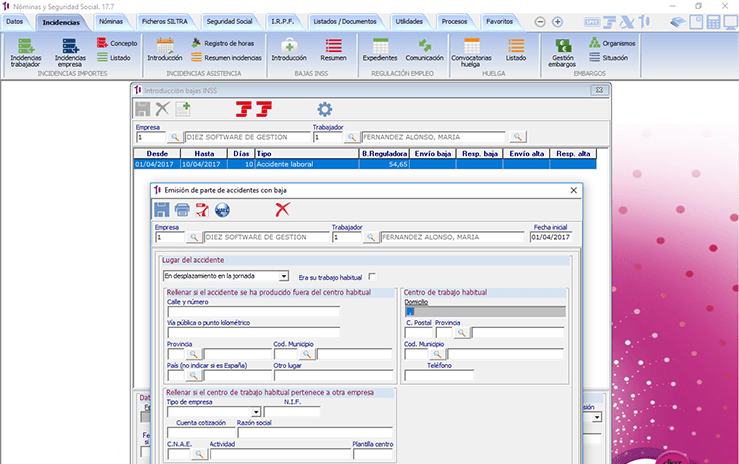The width and height of the screenshot is (739, 464).
Task: Switch to the Nóminas tab
Action: [x=111, y=21]
